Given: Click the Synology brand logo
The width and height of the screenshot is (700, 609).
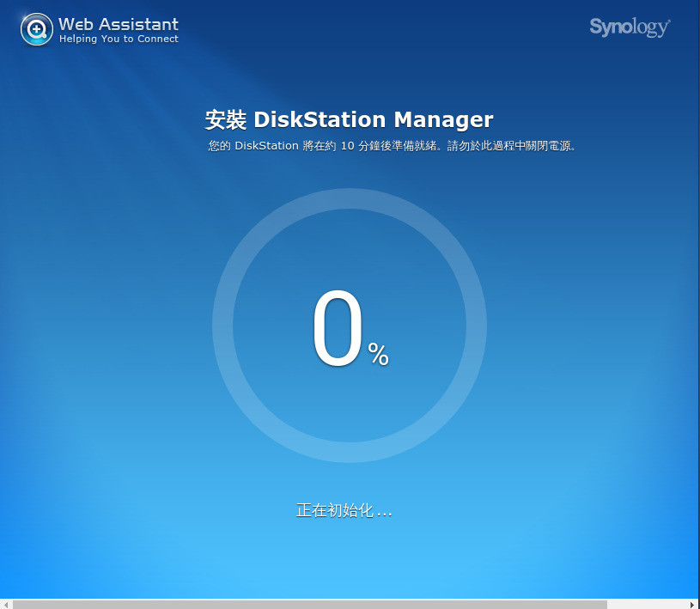Looking at the screenshot, I should pyautogui.click(x=630, y=27).
